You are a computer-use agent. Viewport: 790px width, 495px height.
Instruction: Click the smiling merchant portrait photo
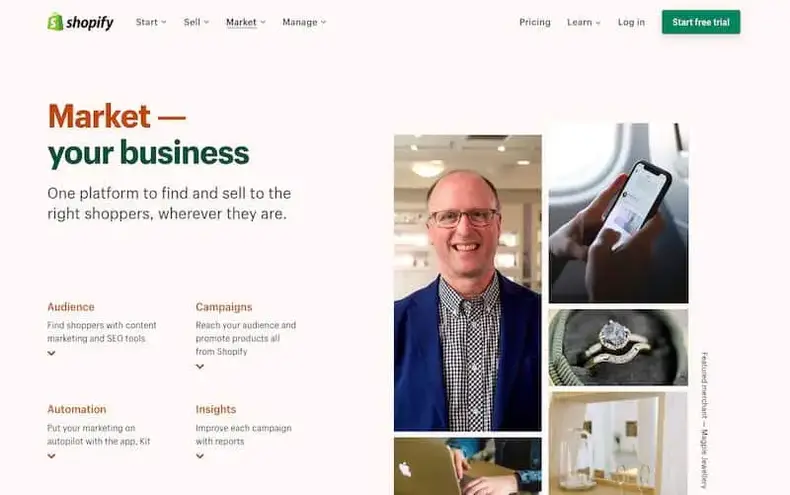click(468, 283)
